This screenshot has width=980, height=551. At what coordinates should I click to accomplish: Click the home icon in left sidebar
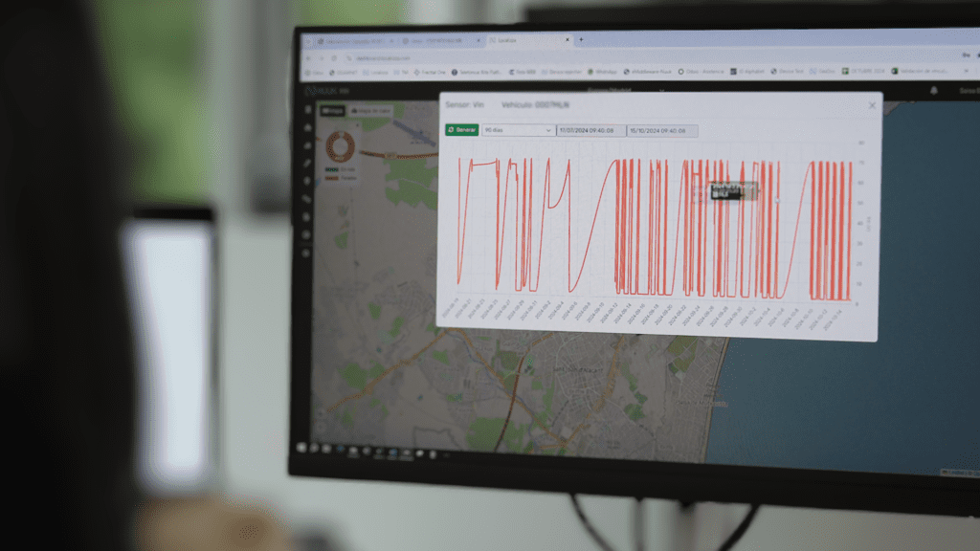pos(307,127)
